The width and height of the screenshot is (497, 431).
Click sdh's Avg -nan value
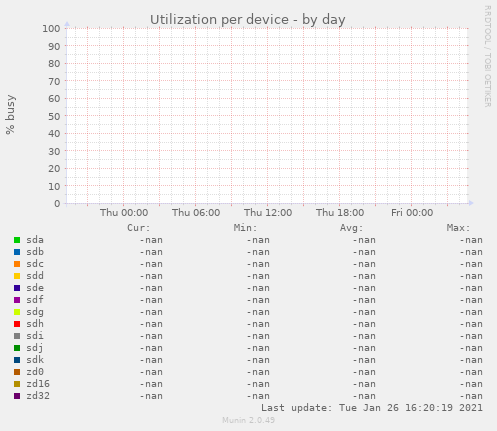pyautogui.click(x=364, y=324)
